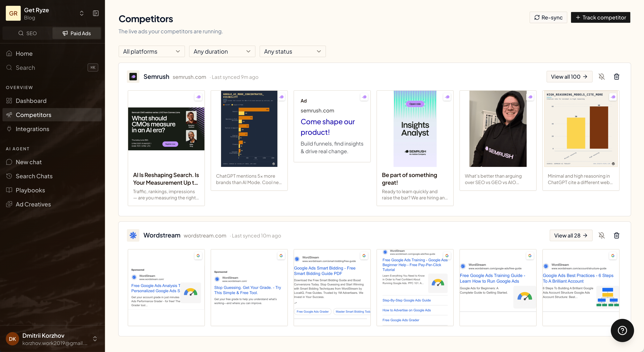Screen dimensions: 644x352
Task: Open the Get Ryze workspace switcher
Action: [81, 13]
